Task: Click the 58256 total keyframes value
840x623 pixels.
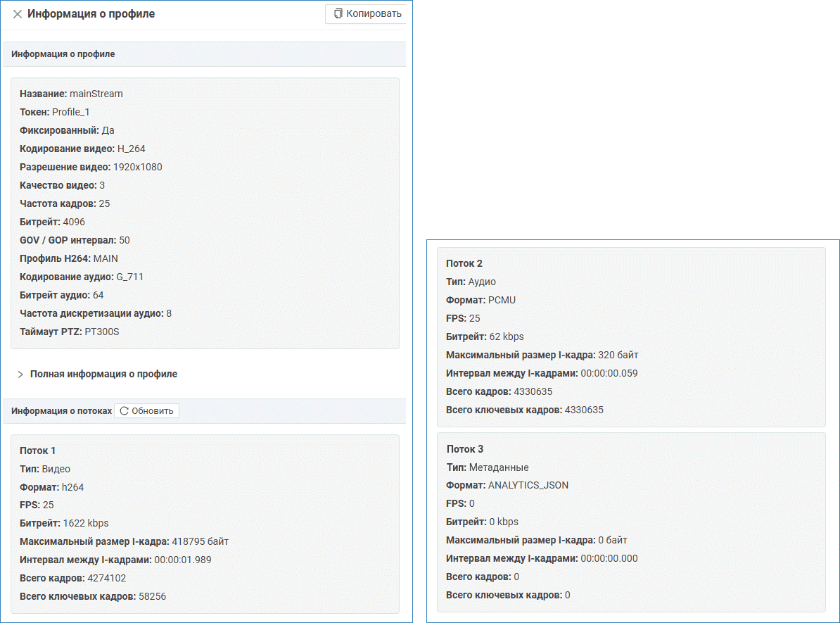Action: tap(152, 597)
